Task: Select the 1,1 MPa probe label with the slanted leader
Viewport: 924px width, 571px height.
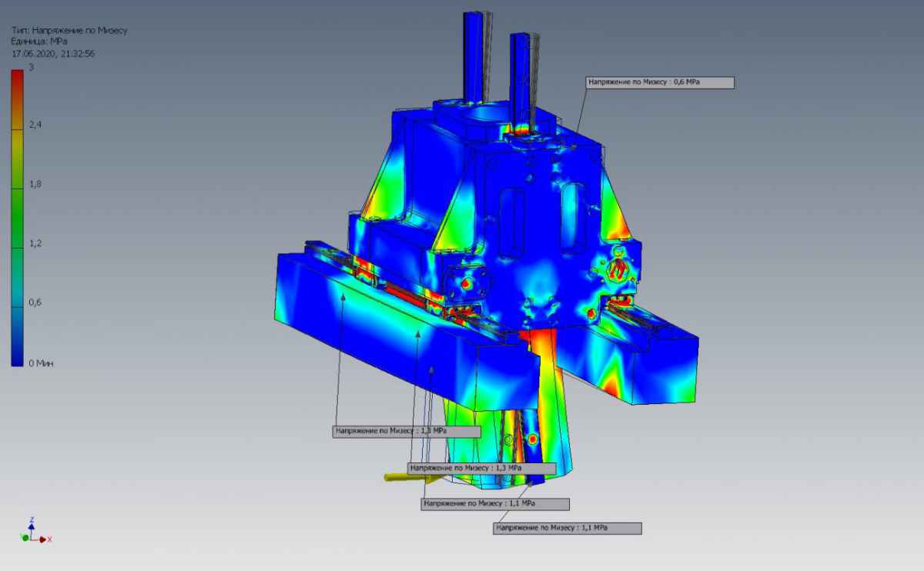Action: (x=567, y=528)
